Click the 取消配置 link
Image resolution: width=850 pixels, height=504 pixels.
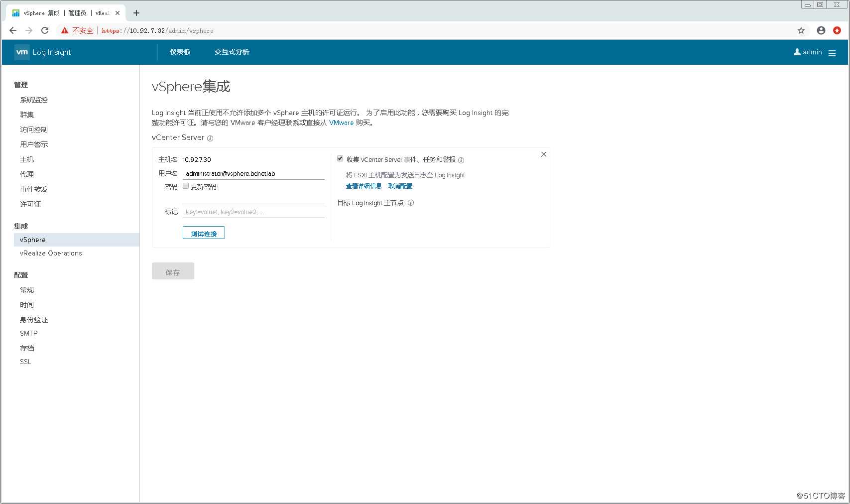400,186
